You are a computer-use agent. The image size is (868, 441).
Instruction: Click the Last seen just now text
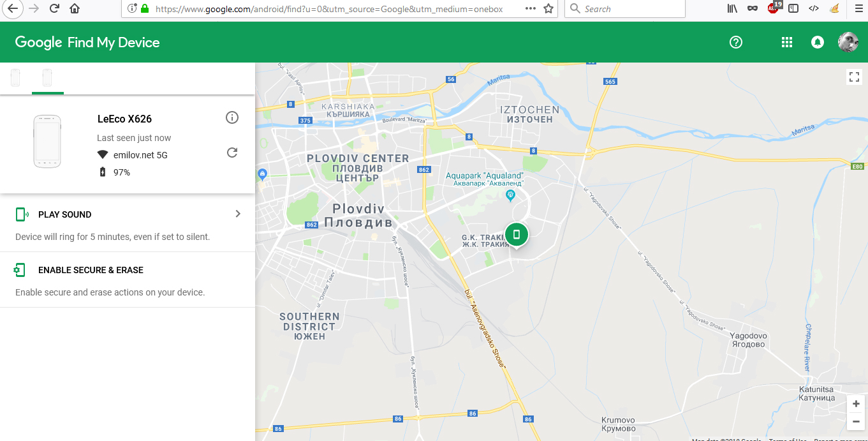[x=134, y=138]
